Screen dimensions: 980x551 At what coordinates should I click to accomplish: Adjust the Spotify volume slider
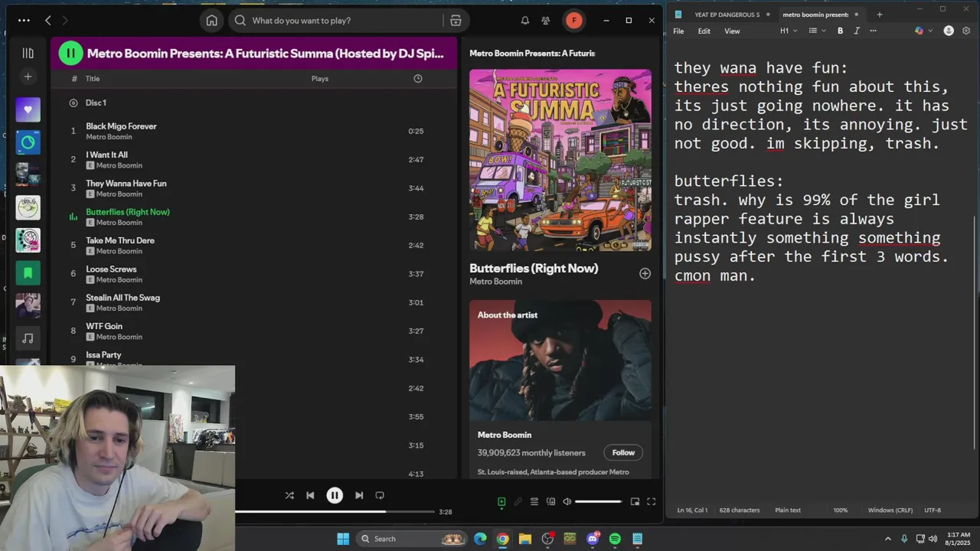pyautogui.click(x=598, y=502)
